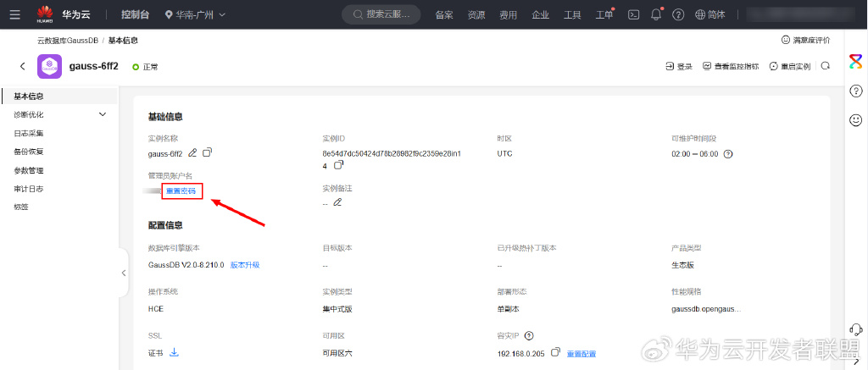Show 容灾IP help tooltip

529,336
